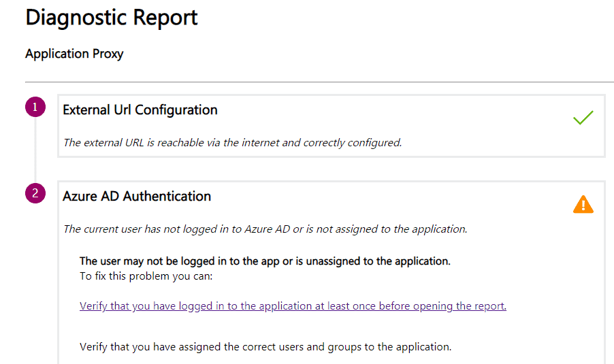Click the green checkmark for External Url Configuration
Screen dimensions: 614x364
(x=583, y=118)
